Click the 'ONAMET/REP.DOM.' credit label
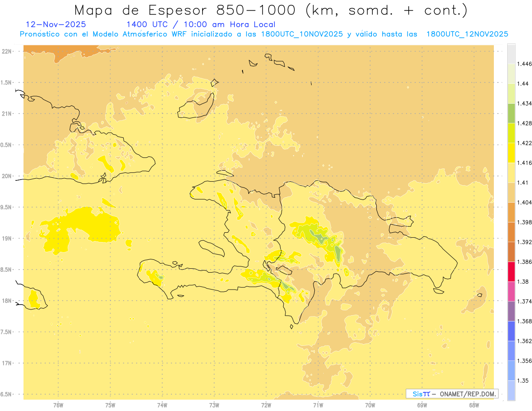This screenshot has width=532, height=411. pos(467,394)
